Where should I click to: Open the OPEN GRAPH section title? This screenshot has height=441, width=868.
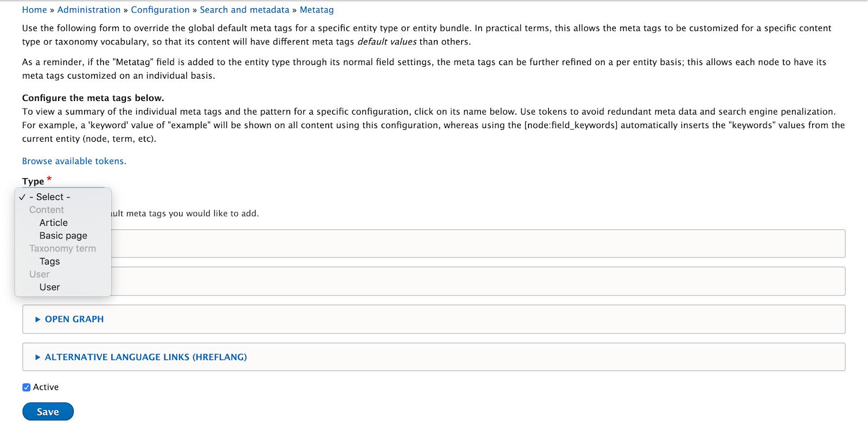[74, 319]
